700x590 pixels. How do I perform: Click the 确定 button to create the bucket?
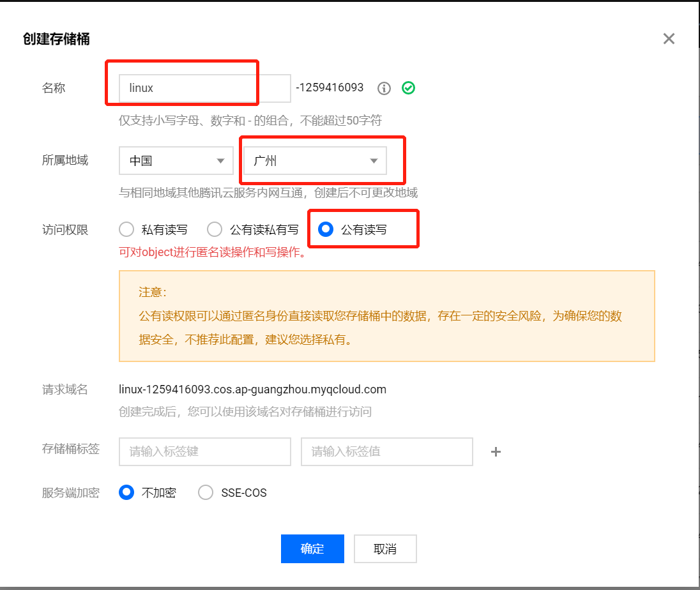click(312, 548)
